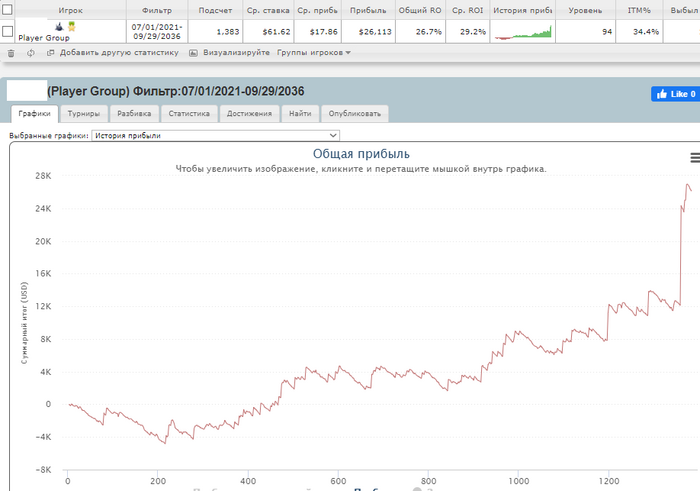Sort by the Фильтр column header
The width and height of the screenshot is (700, 491).
(x=157, y=10)
